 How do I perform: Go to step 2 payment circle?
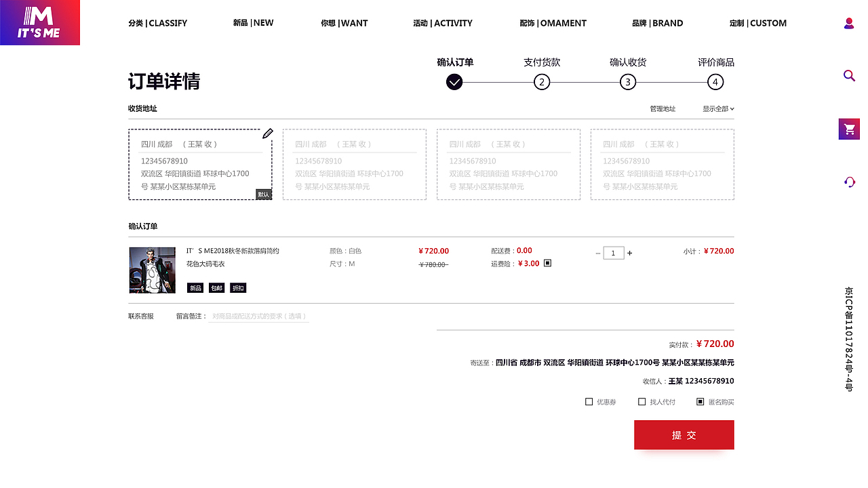pos(541,82)
